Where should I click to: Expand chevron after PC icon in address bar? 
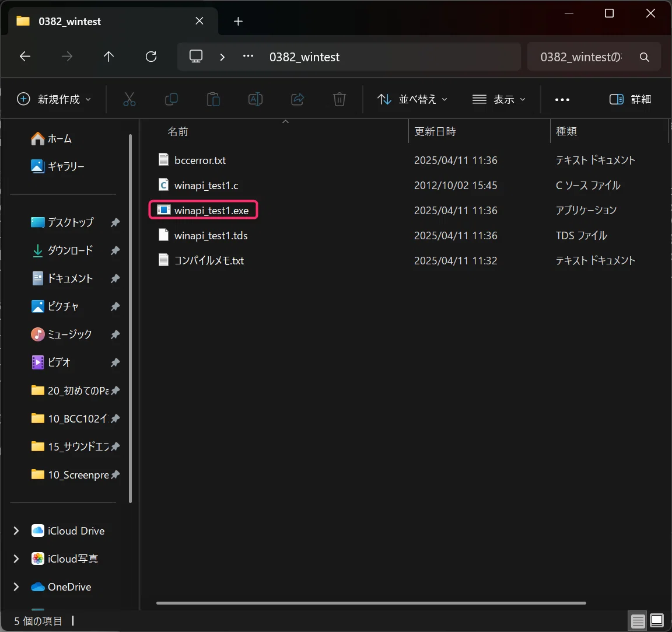pos(222,57)
